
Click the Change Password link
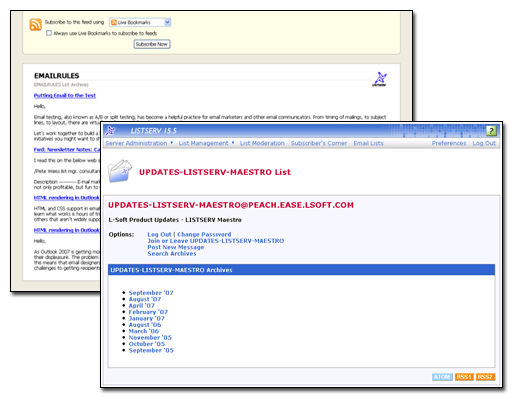tap(204, 234)
